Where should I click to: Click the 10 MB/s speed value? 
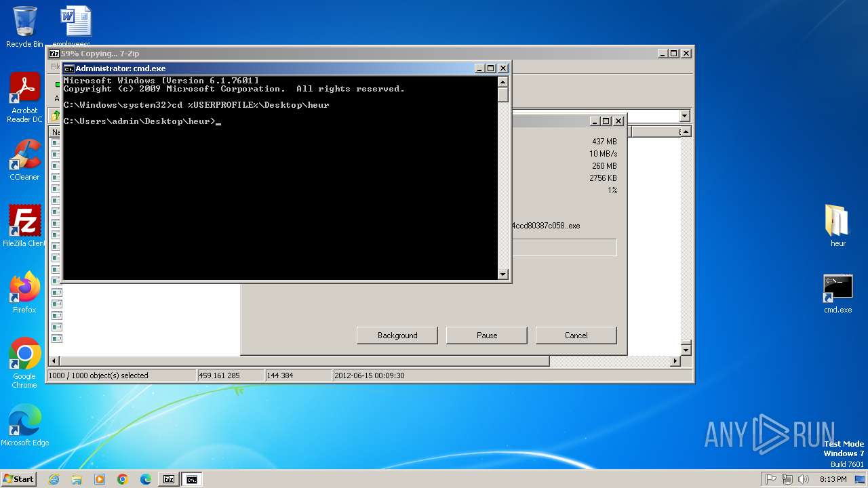pyautogui.click(x=603, y=154)
